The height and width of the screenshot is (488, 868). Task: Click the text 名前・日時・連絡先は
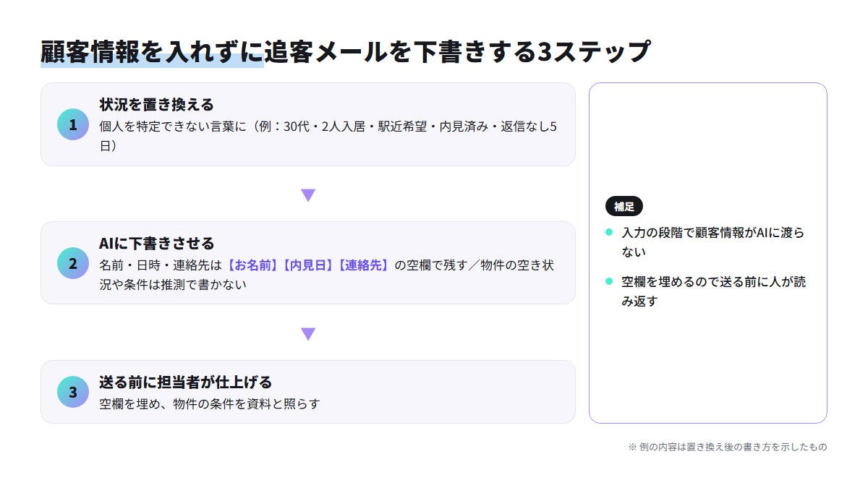point(161,265)
